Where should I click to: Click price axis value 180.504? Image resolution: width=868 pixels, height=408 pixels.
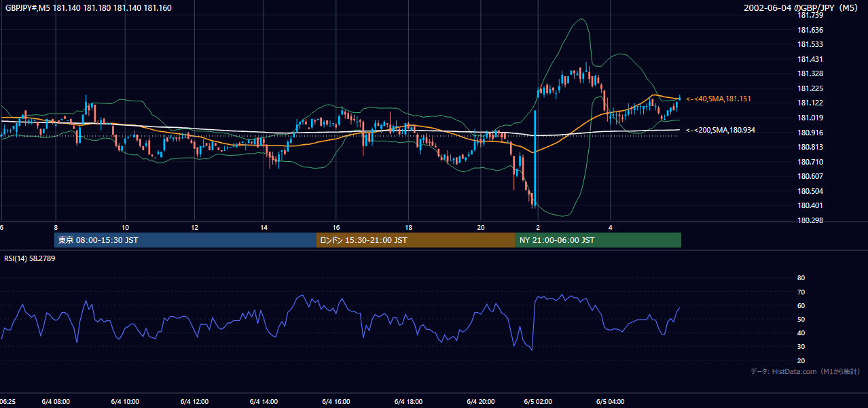(x=810, y=191)
